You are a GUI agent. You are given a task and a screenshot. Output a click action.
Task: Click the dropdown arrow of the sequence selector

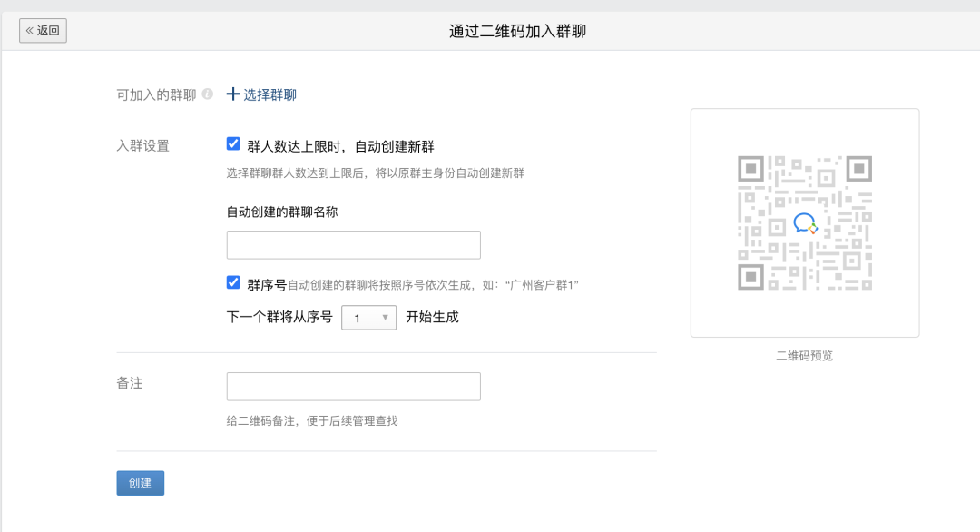386,320
